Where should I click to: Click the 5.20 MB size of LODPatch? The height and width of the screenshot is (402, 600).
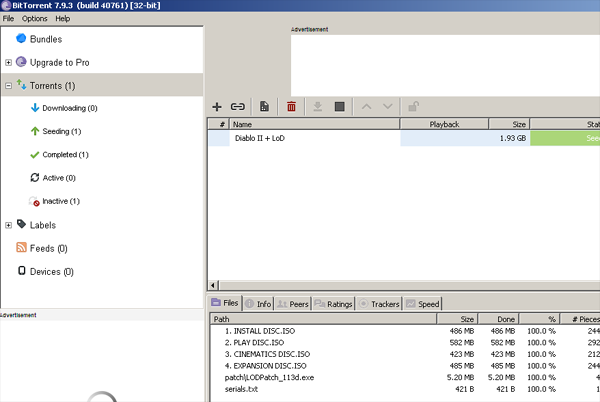point(460,378)
